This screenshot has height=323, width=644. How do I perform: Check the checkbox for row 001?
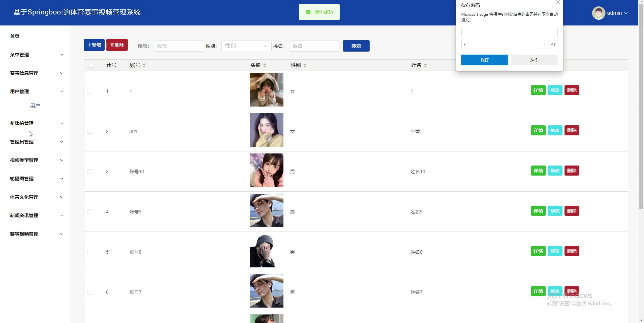coord(90,131)
